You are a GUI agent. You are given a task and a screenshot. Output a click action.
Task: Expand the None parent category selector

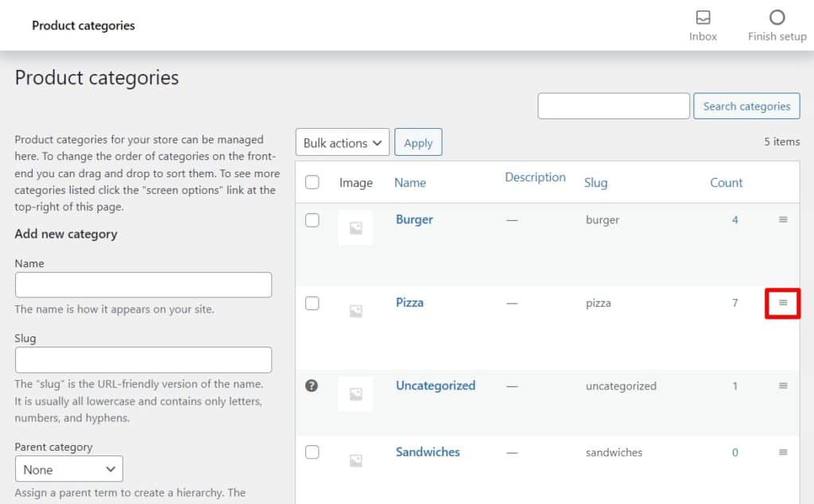pos(68,469)
